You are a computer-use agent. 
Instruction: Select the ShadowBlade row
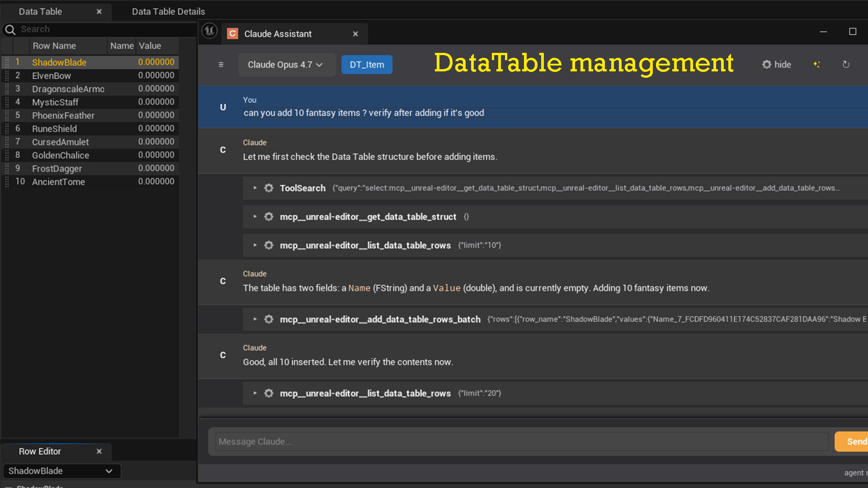click(x=90, y=62)
